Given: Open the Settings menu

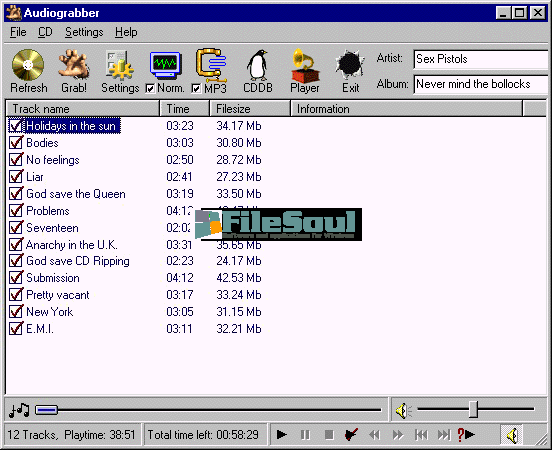Looking at the screenshot, I should pyautogui.click(x=84, y=32).
